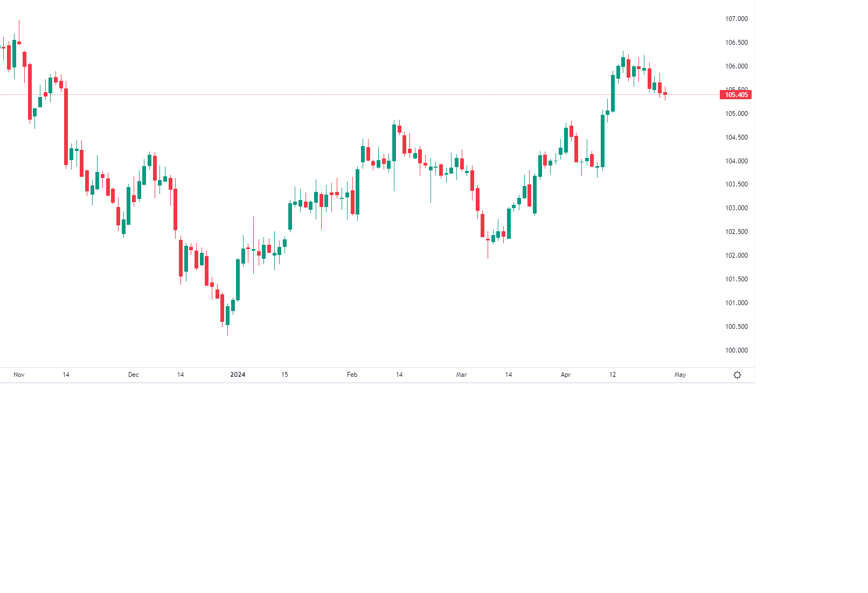
Task: Click the 12 date label in April
Action: 613,375
